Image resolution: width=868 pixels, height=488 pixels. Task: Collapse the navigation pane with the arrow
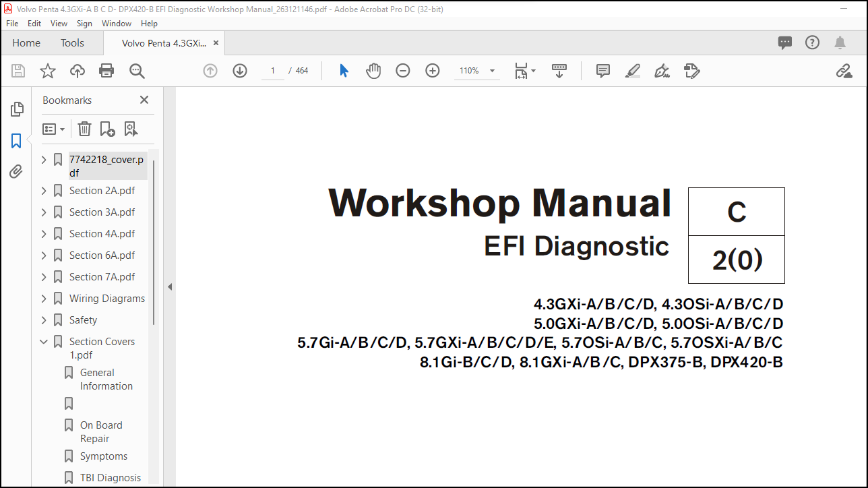[170, 286]
